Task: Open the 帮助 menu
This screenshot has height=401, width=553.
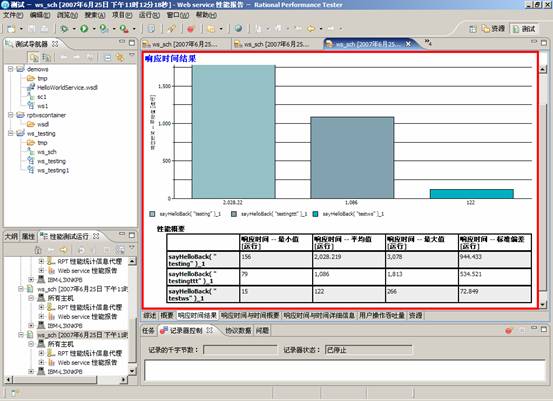Action: (206, 15)
